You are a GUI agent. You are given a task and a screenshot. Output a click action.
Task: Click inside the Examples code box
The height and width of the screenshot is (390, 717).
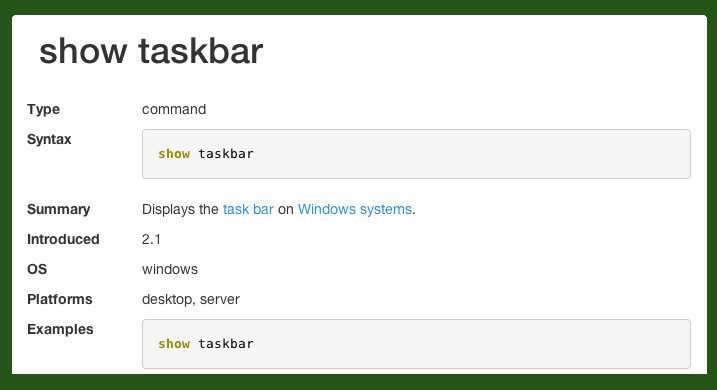[x=416, y=344]
